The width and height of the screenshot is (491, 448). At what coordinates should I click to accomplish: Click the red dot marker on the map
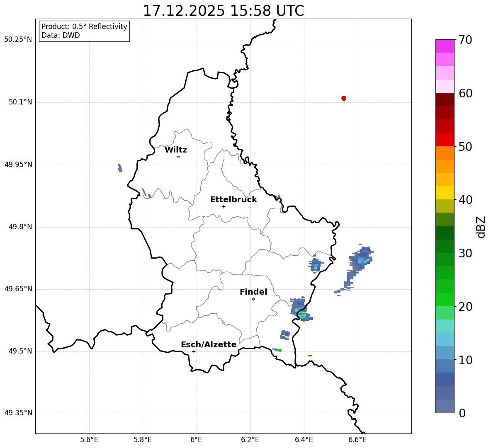point(344,98)
